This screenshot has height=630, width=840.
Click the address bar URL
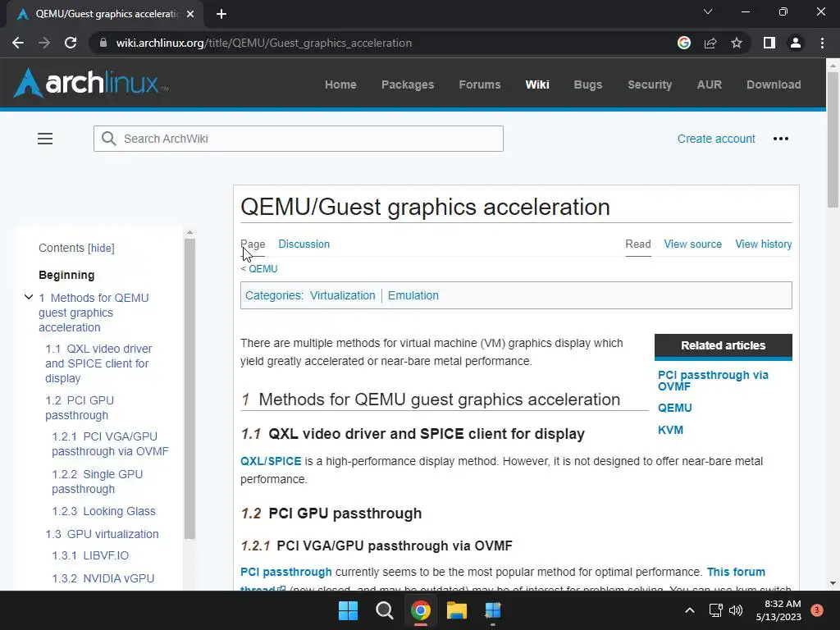click(x=263, y=43)
